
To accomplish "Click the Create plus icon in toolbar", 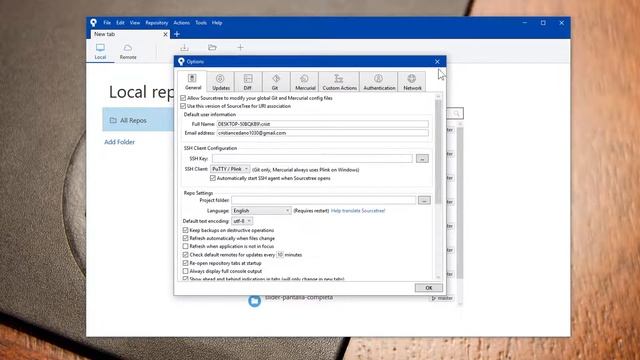I will click(x=240, y=48).
